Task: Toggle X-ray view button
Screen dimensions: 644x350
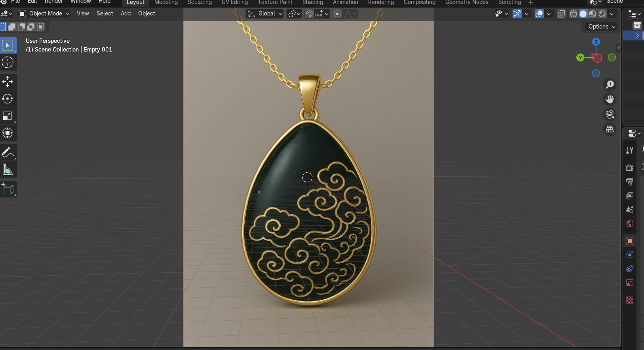Action: click(x=561, y=14)
